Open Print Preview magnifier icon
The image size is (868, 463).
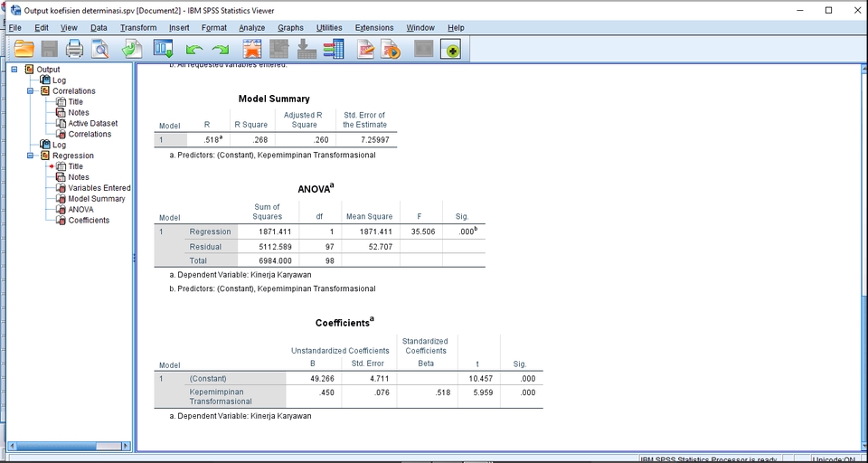[100, 50]
